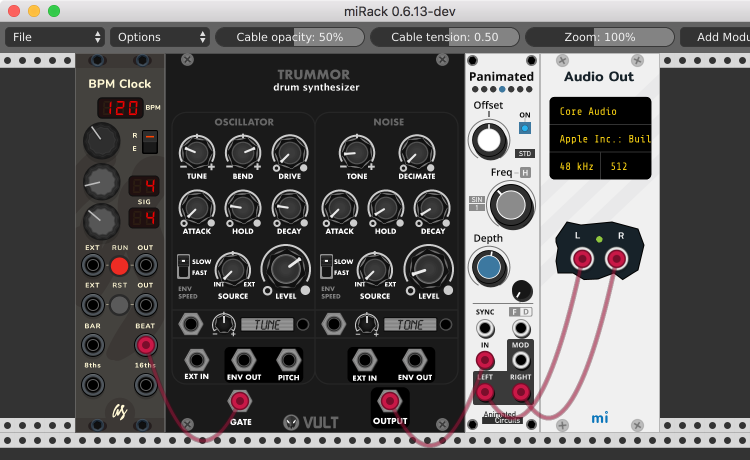Click the oscillator ATTACK knob
This screenshot has height=460, width=750.
click(197, 208)
